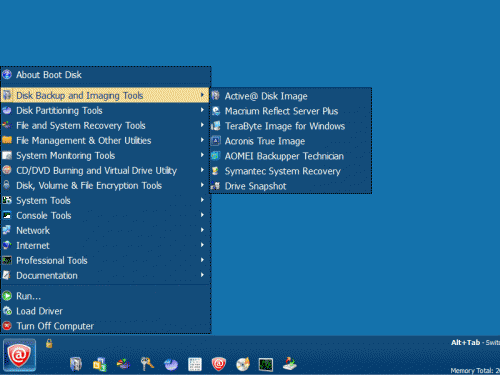Open the drive with arrows taskbar icon
The image size is (500, 375).
click(x=290, y=364)
